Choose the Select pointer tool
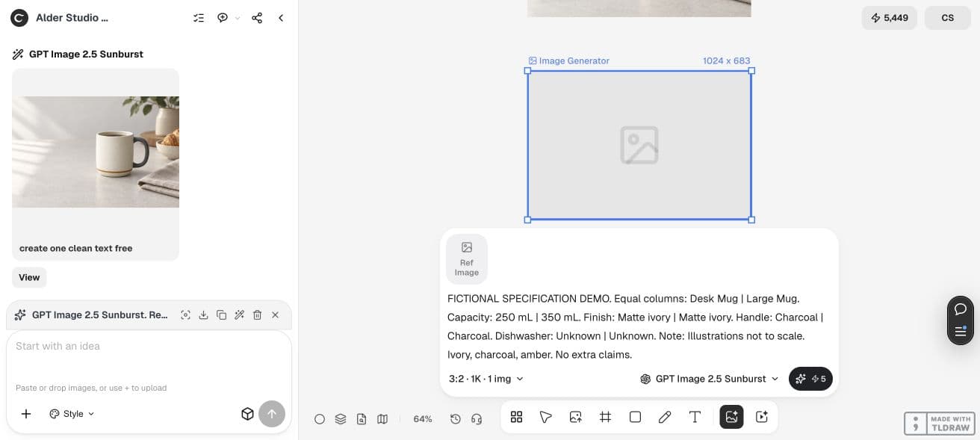Viewport: 980px width, 440px height. point(546,417)
